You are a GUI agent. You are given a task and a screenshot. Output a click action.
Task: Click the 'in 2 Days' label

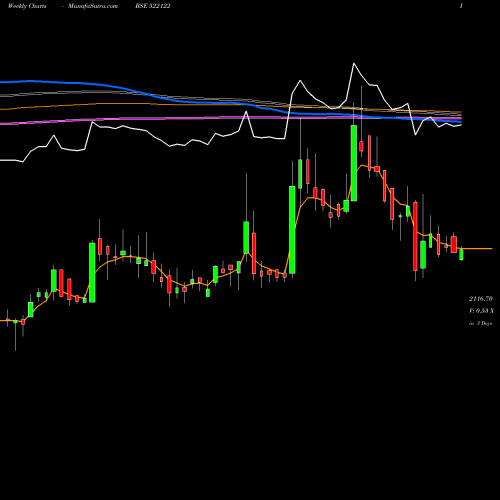[x=480, y=323]
